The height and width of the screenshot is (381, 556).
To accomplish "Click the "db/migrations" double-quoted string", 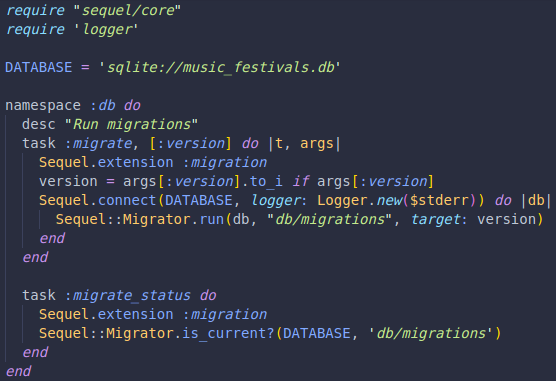I will pos(329,219).
